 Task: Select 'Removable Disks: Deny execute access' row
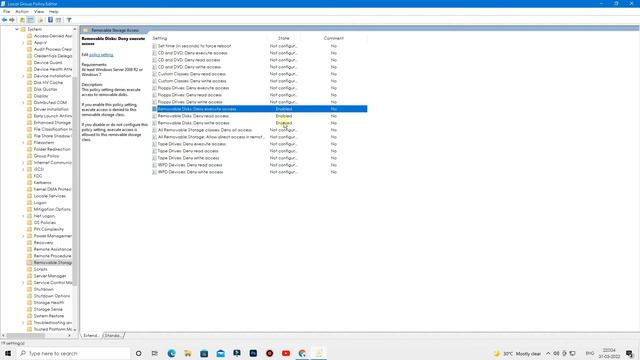click(x=259, y=109)
